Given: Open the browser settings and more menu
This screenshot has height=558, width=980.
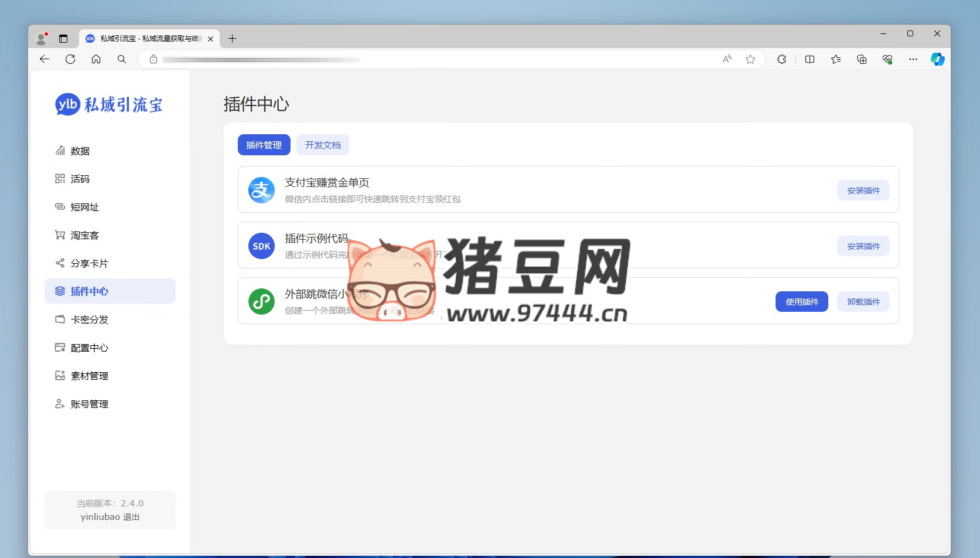Looking at the screenshot, I should [x=913, y=59].
